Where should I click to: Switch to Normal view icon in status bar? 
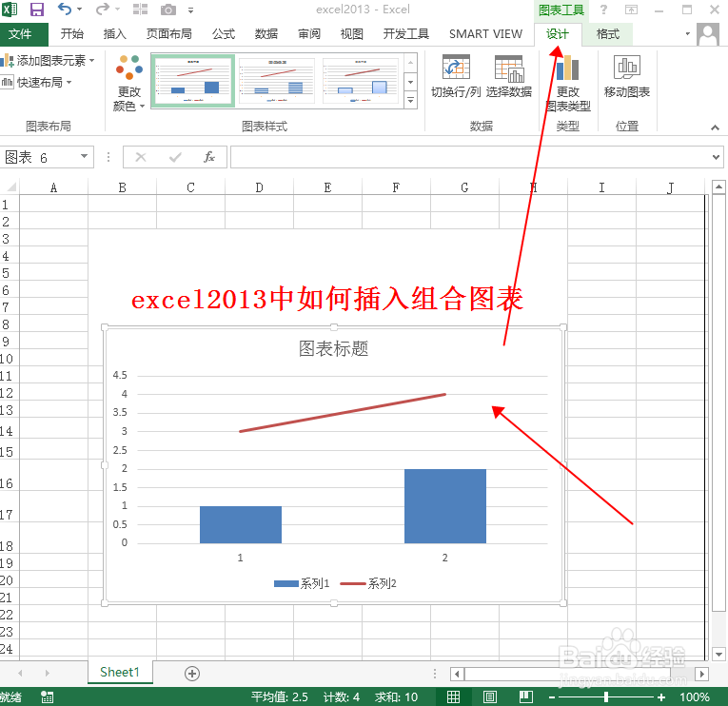click(x=453, y=696)
